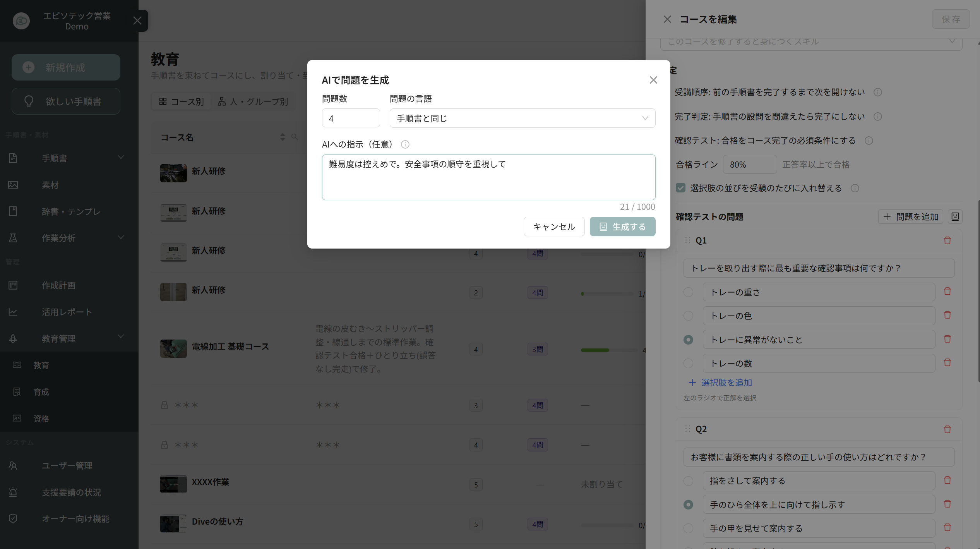Toggle 選択肢の並びを受験のたびに入れ替える checkbox

point(680,188)
